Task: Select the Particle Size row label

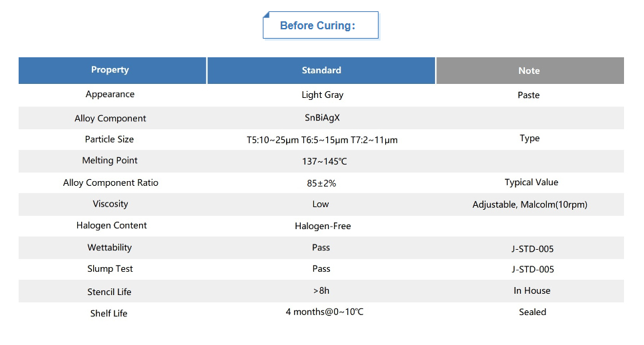Action: click(x=109, y=139)
